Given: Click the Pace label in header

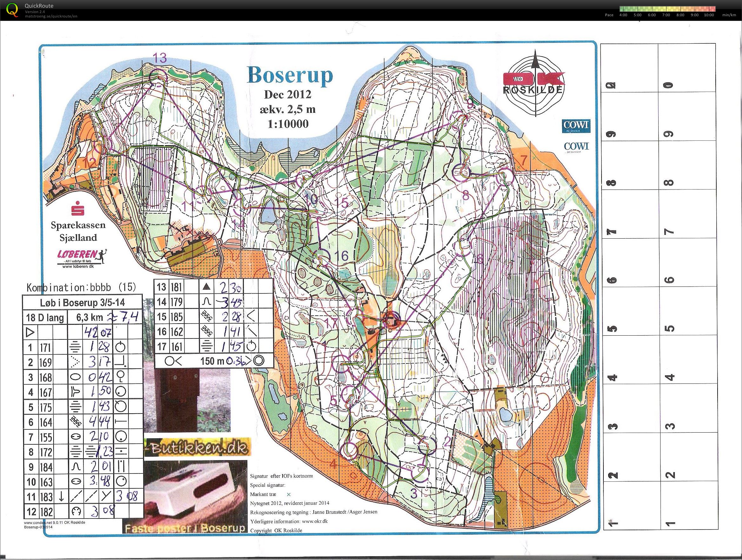Looking at the screenshot, I should (609, 15).
